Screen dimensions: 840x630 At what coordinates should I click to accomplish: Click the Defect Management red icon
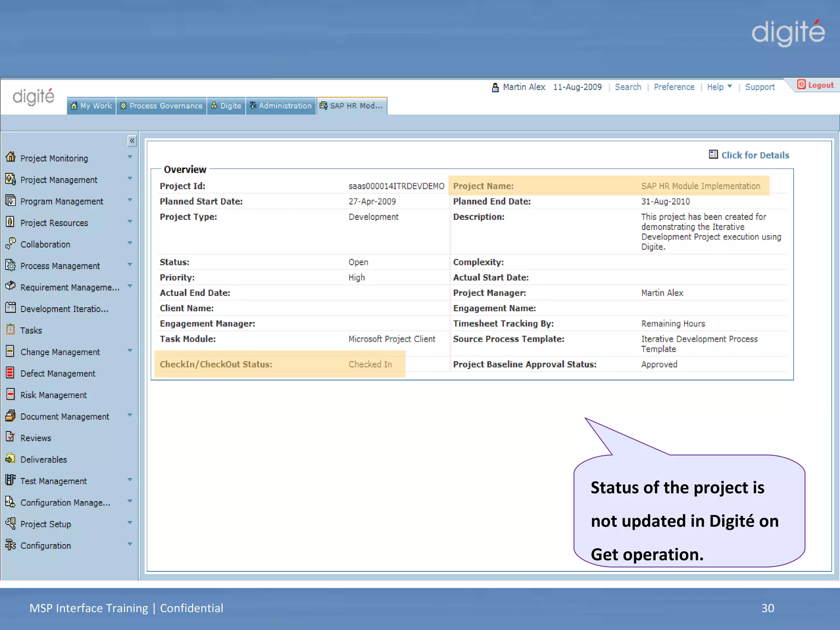11,372
